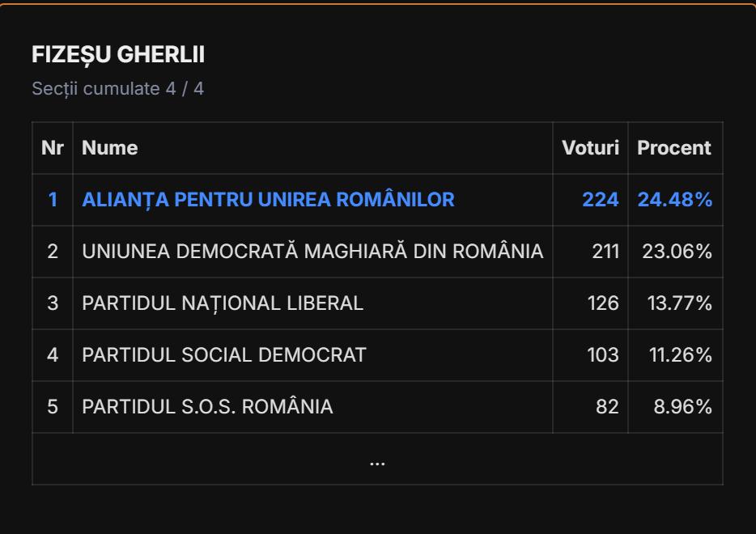The image size is (756, 534).
Task: Click the Secții cumulate 4 / 4 subtitle
Action: click(118, 88)
